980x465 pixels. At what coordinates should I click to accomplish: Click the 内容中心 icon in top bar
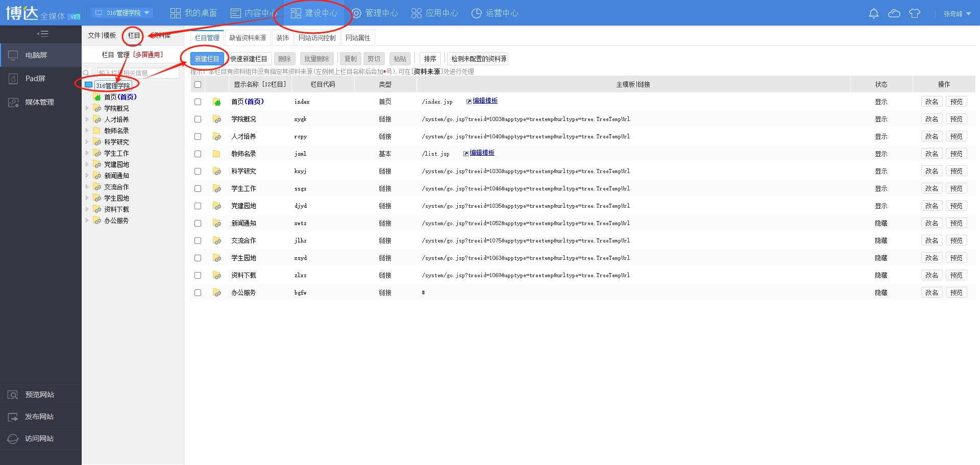point(236,13)
